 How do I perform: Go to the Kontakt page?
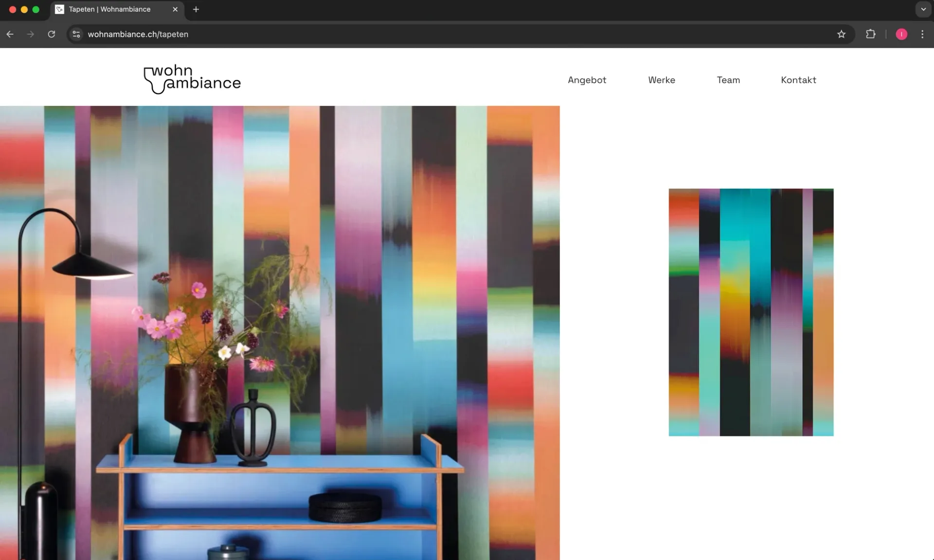pos(798,80)
